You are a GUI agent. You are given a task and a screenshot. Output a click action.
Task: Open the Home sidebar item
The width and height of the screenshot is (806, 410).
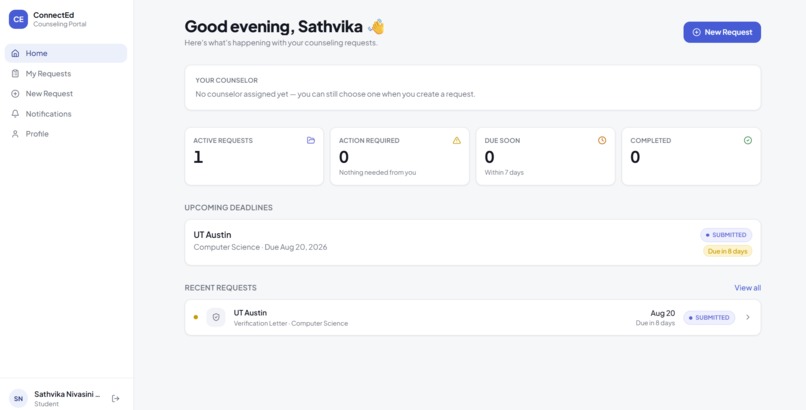[x=66, y=53]
